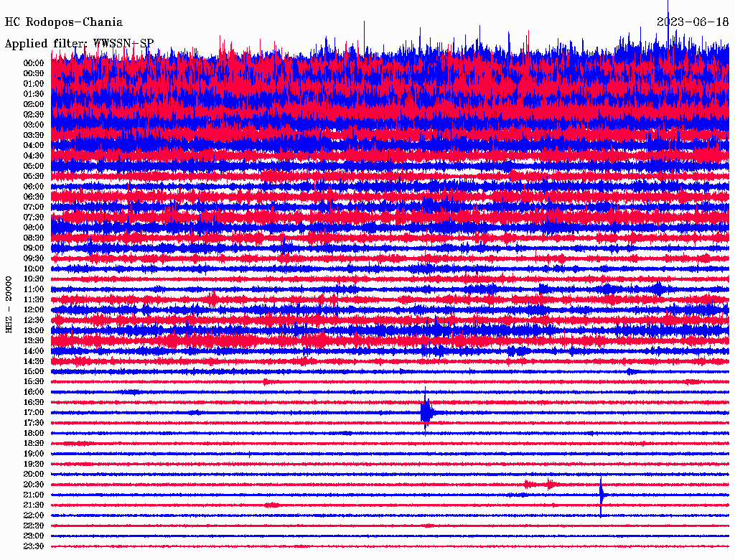Select the 06:00 time label
The height and width of the screenshot is (560, 735).
tap(34, 187)
